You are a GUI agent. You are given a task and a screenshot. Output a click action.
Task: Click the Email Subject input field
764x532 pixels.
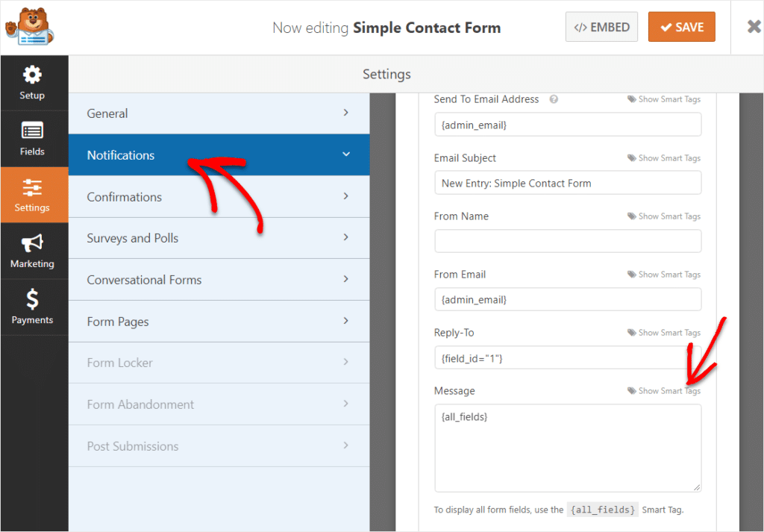point(567,183)
